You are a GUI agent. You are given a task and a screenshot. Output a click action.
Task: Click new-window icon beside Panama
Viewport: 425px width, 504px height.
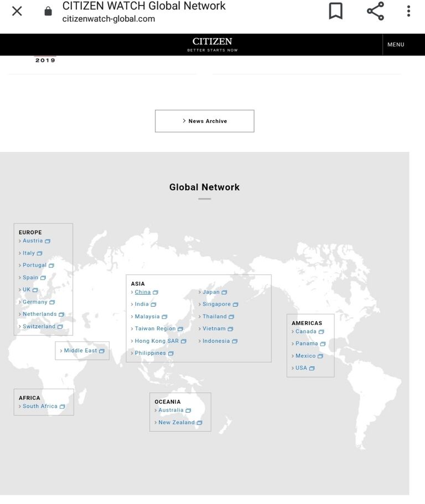click(323, 344)
